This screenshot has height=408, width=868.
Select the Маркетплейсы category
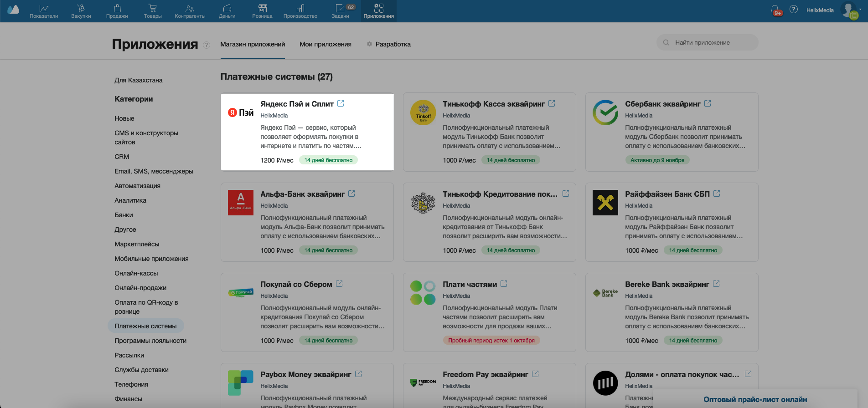[x=137, y=244]
